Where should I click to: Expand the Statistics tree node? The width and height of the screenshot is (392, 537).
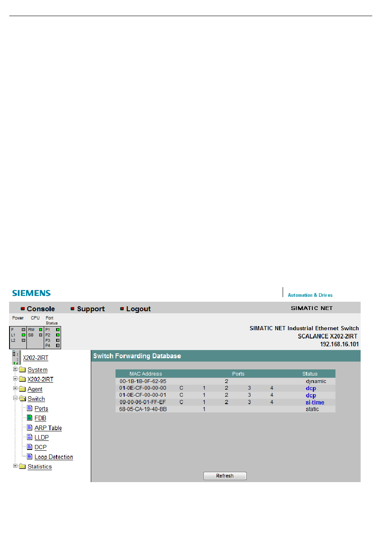(15, 466)
